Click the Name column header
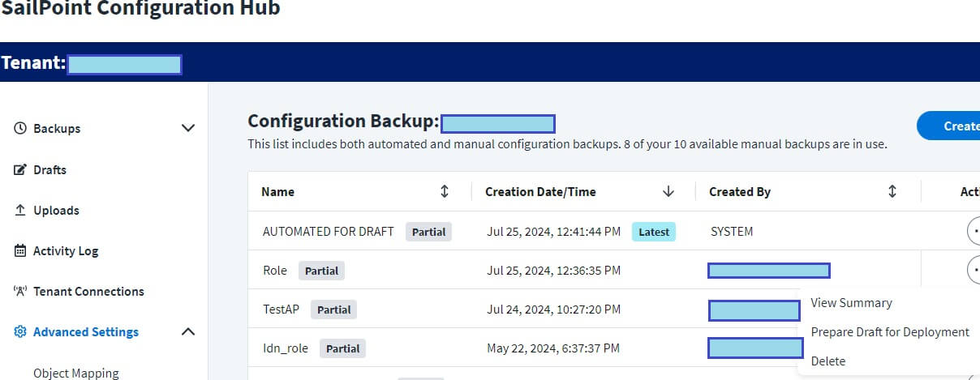Screen dimensions: 980x380 pos(277,192)
